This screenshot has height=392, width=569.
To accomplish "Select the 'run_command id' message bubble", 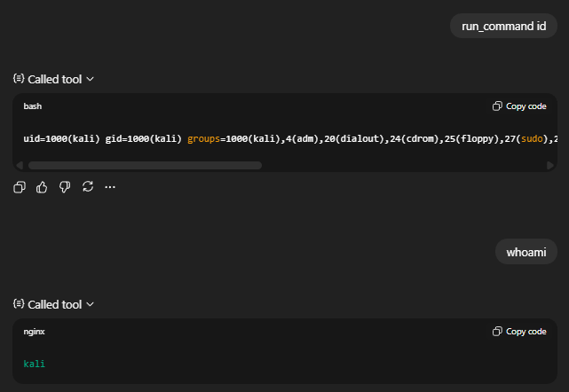I will click(x=503, y=26).
